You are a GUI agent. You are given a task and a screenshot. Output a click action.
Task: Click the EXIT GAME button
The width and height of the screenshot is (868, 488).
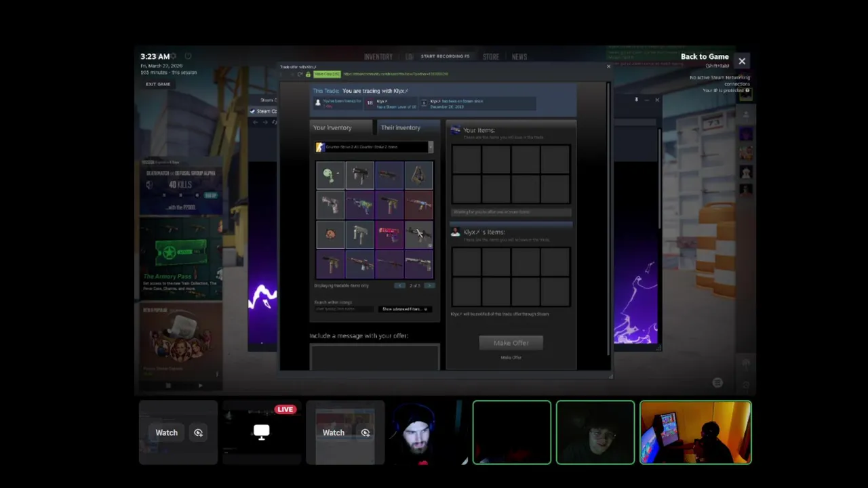coord(158,84)
